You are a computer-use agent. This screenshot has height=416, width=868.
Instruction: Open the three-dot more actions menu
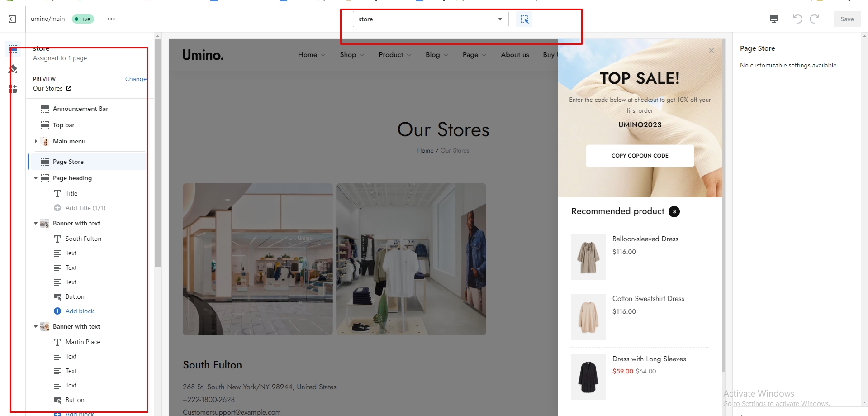click(111, 19)
